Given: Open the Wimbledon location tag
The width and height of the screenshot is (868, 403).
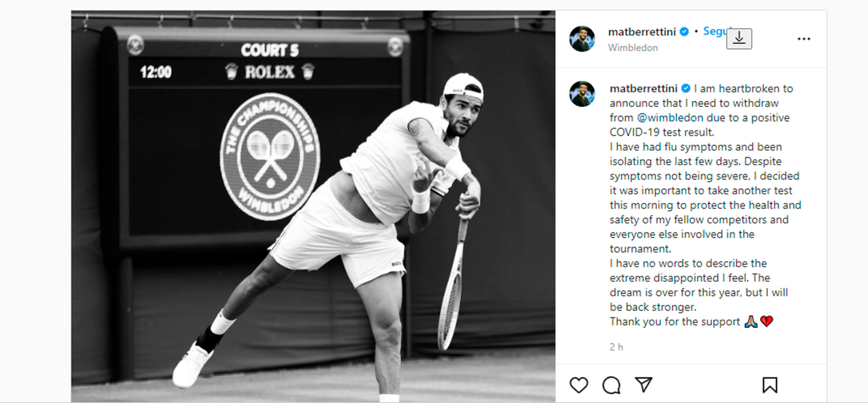Looking at the screenshot, I should click(x=633, y=47).
